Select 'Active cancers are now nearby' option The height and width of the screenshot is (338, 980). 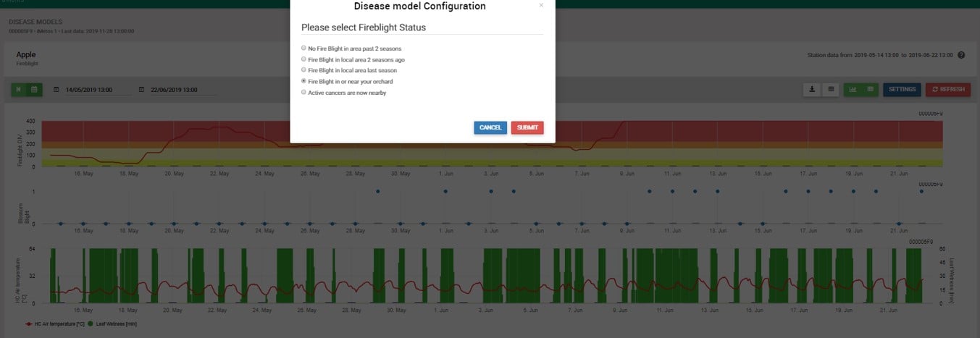click(x=304, y=93)
